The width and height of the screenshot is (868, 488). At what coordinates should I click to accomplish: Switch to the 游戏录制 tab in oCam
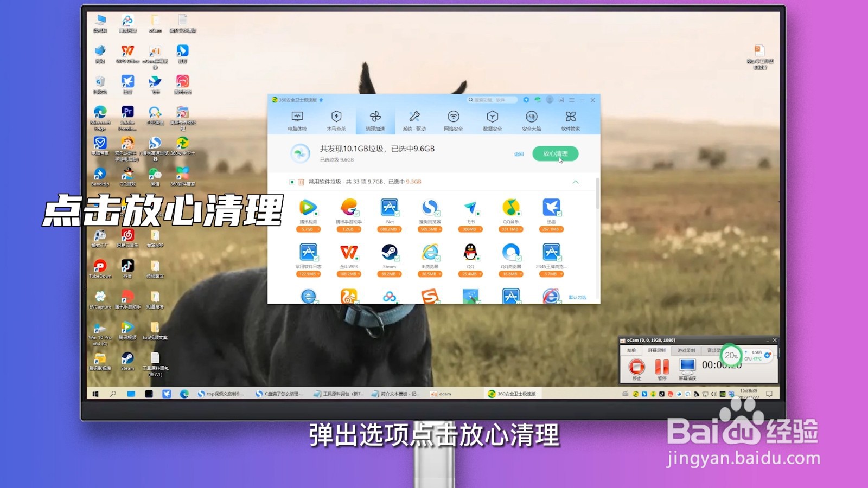[x=687, y=350]
